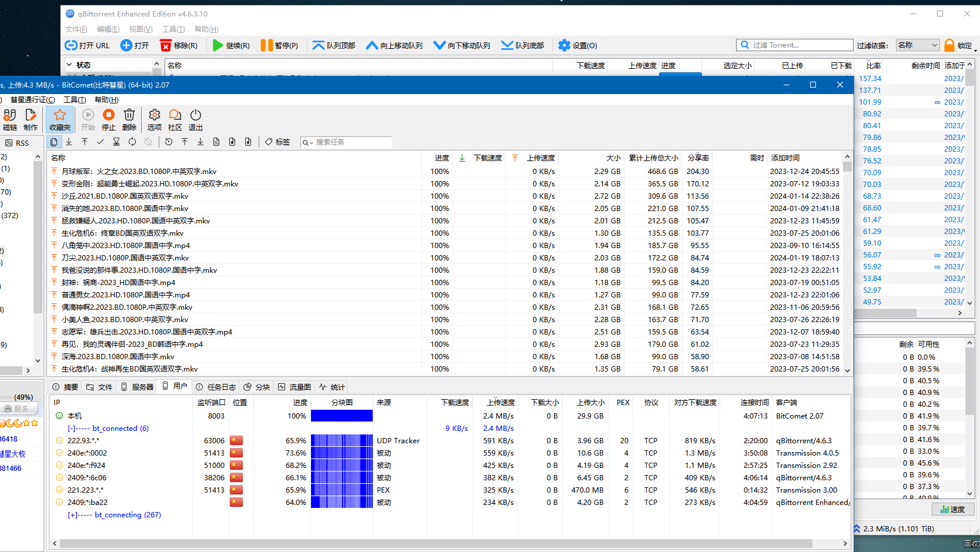Open 文件(F) menu in qBittorrent

click(x=76, y=29)
